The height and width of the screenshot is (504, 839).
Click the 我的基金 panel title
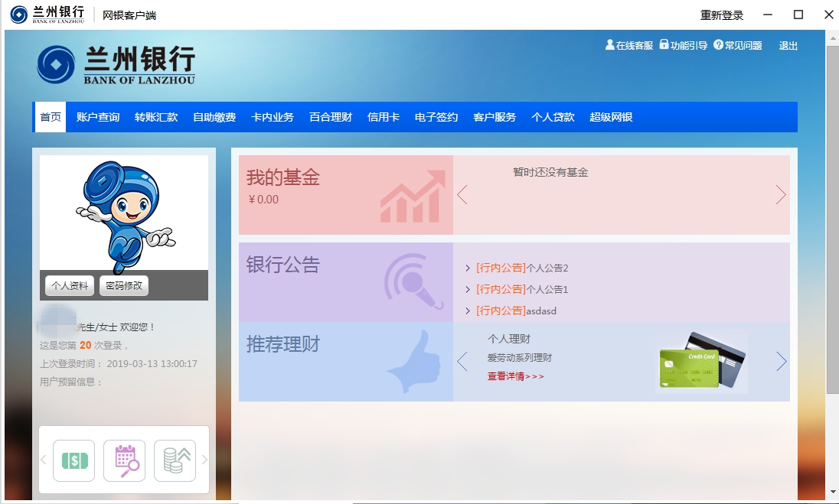click(x=283, y=177)
